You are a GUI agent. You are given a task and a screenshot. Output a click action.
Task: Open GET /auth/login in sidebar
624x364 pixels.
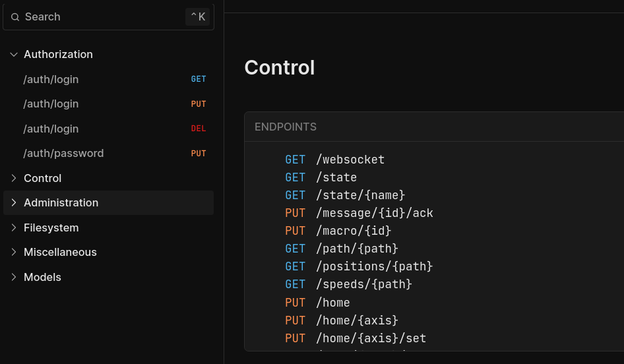tap(108, 79)
